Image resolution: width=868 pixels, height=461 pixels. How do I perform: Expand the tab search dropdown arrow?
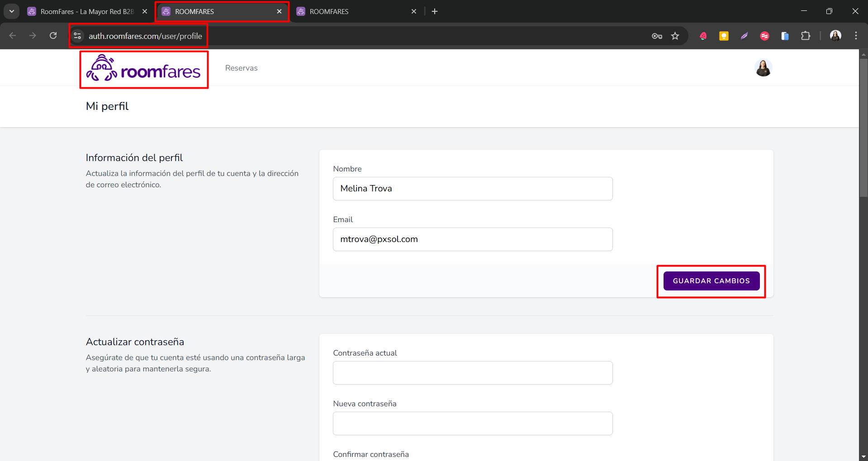click(12, 11)
